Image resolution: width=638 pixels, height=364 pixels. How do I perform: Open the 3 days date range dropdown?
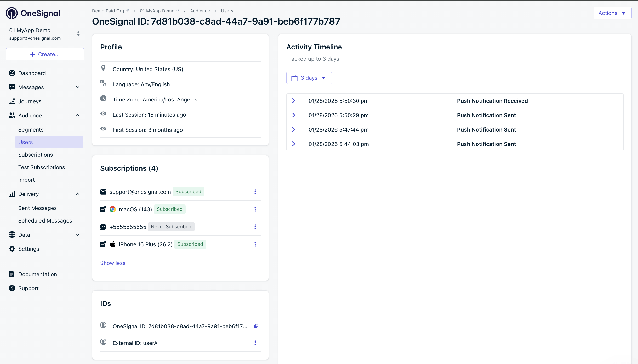(x=309, y=78)
